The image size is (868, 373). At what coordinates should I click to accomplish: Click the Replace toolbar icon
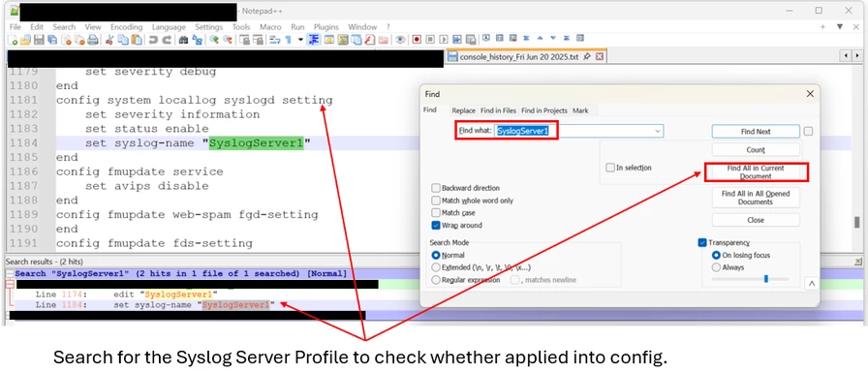[x=197, y=40]
